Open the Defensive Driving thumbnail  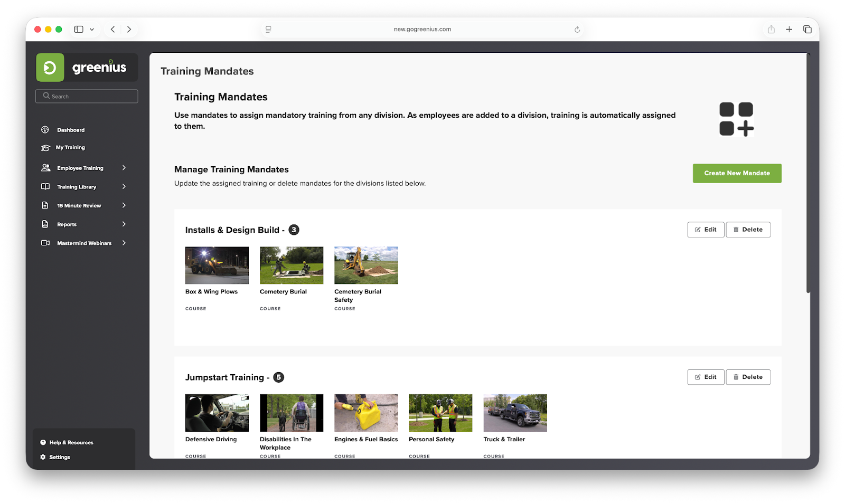pyautogui.click(x=217, y=413)
